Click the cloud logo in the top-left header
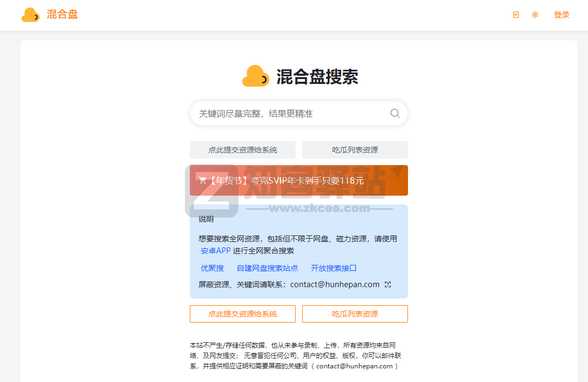The height and width of the screenshot is (382, 588). click(x=31, y=15)
